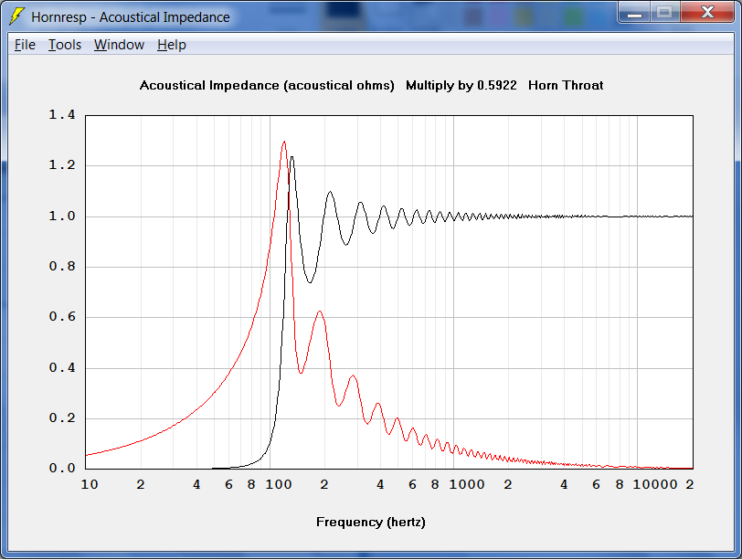
Task: Click the 0.8 y-axis value
Action: click(x=62, y=266)
